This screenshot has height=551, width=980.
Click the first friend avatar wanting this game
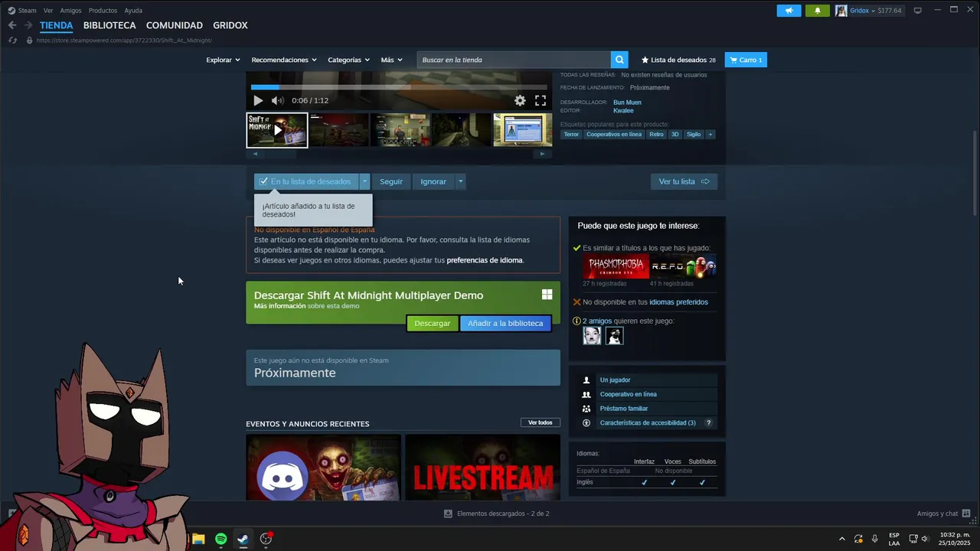click(592, 335)
